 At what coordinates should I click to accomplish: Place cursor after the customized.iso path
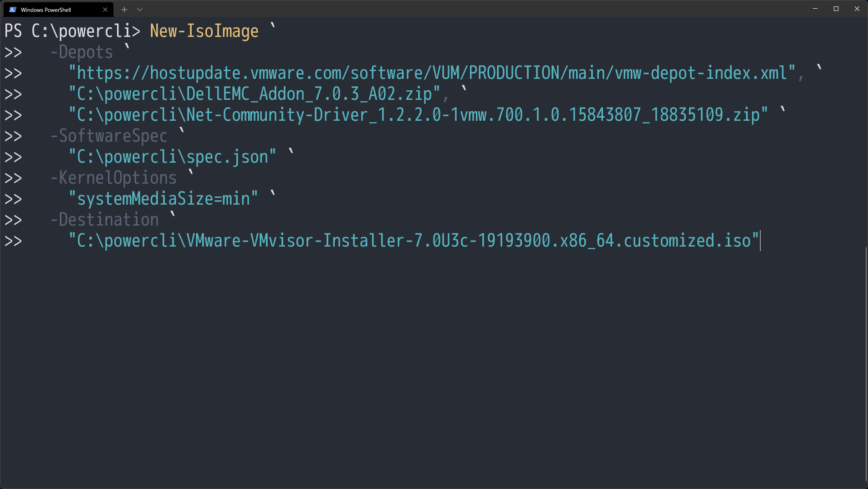pos(760,241)
